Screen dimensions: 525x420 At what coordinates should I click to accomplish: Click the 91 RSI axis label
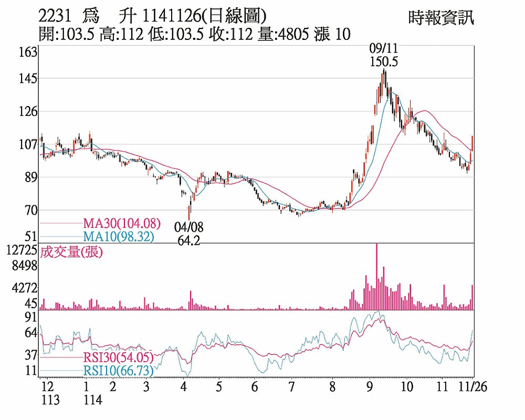pos(31,317)
